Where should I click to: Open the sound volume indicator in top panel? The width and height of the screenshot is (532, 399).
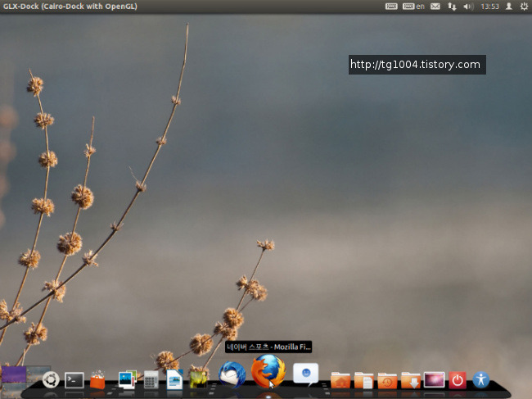468,7
